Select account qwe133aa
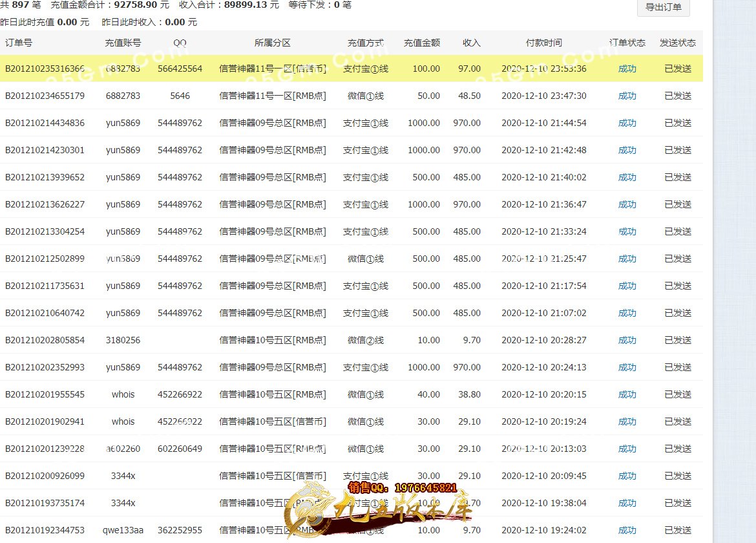 (123, 530)
